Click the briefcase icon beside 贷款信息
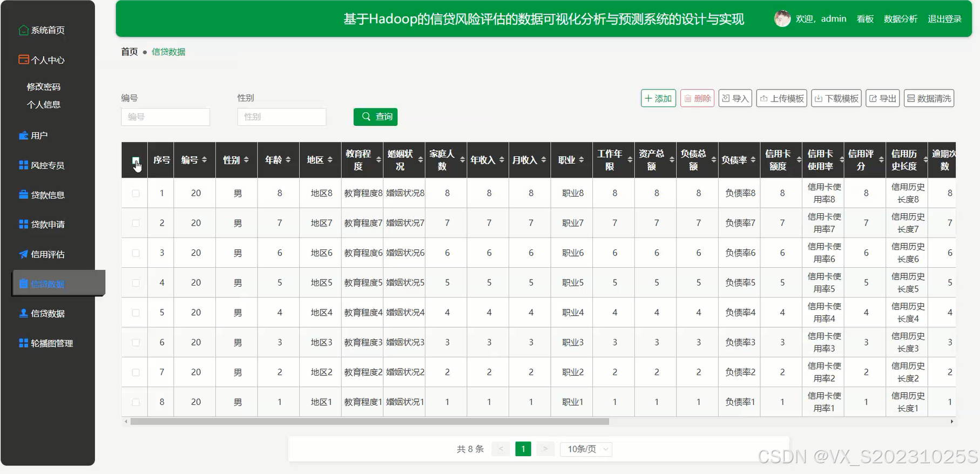 point(24,195)
